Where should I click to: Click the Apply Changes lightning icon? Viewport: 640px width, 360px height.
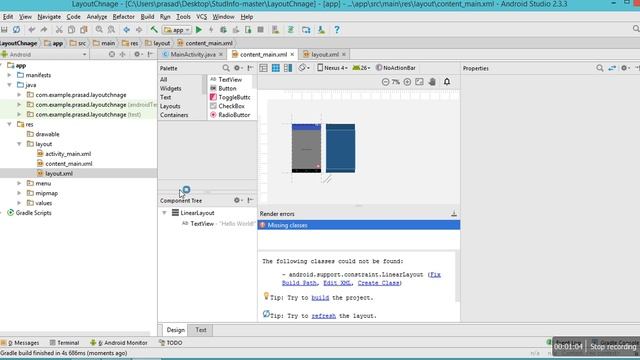point(211,30)
